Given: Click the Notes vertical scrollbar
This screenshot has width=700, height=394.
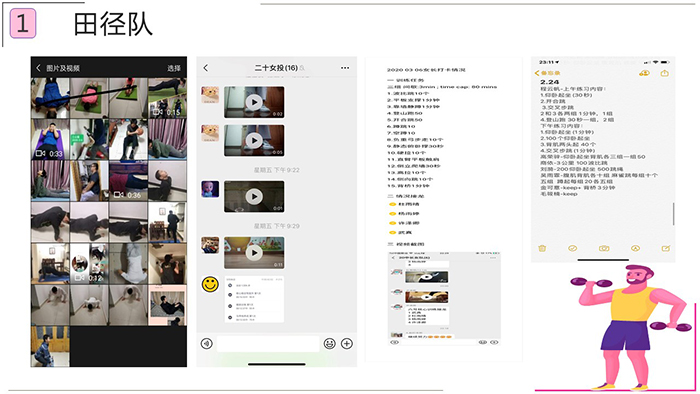Looking at the screenshot, I should coord(673,214).
